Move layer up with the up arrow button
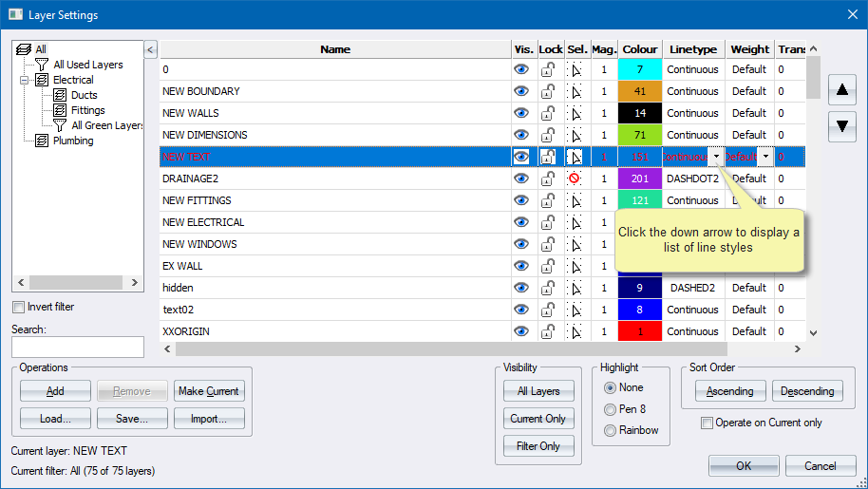Screen dimensions: 868x489 (x=841, y=91)
